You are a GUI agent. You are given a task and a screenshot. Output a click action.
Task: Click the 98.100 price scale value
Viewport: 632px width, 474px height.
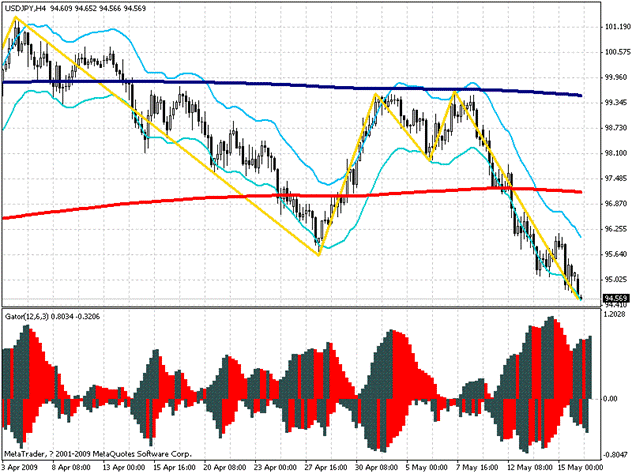[x=616, y=153]
